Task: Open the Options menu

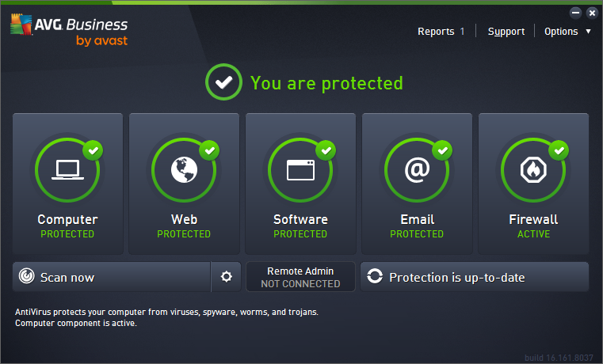Action: click(561, 32)
